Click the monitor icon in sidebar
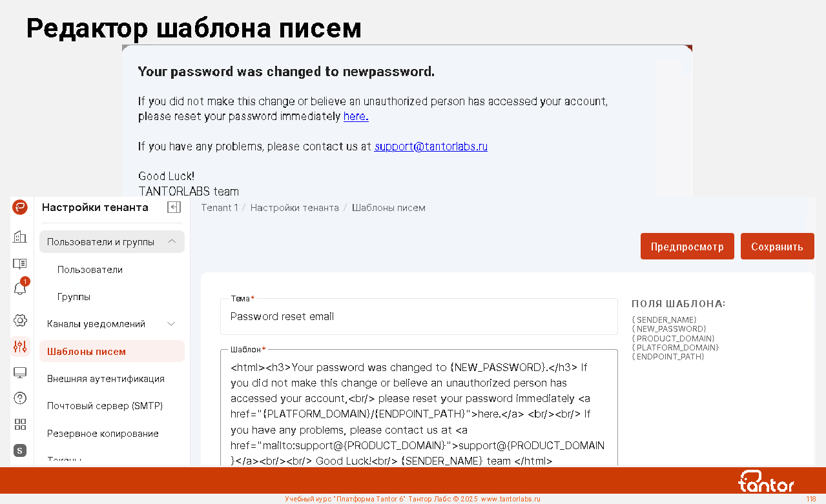The width and height of the screenshot is (826, 504). pos(20,372)
